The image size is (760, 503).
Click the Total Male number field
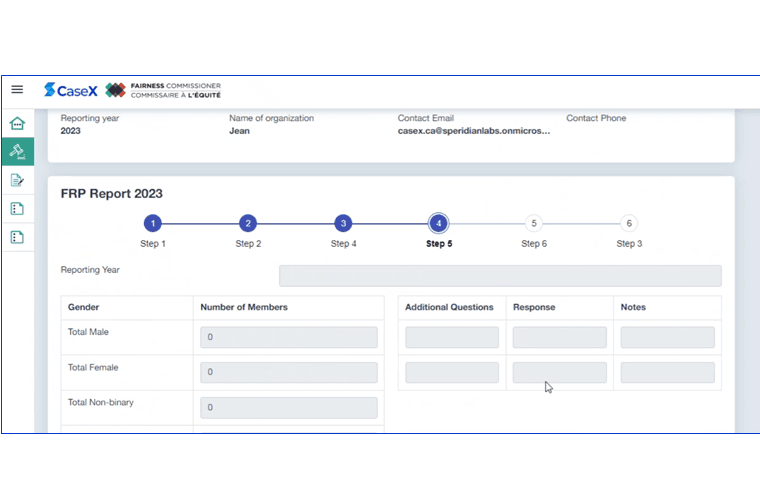coord(289,337)
